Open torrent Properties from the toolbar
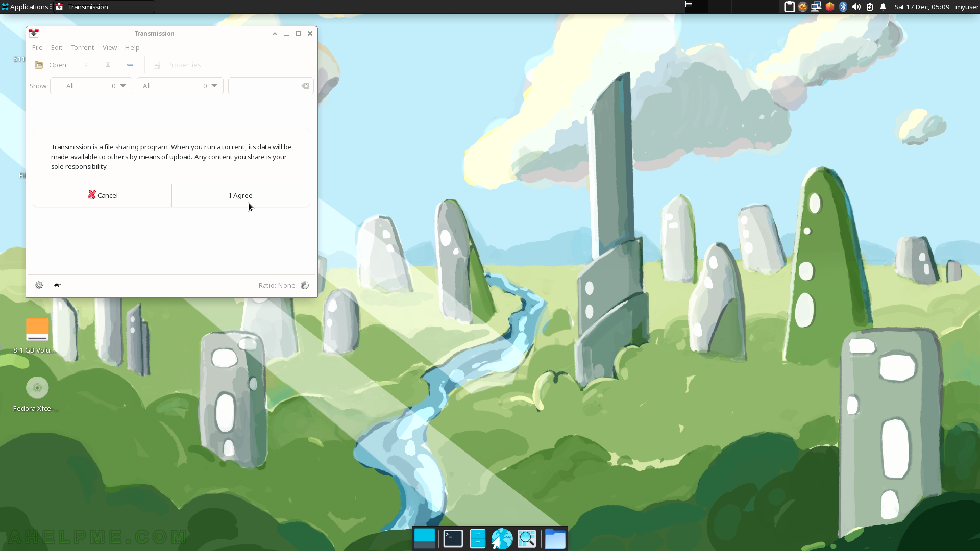The image size is (980, 551). click(x=177, y=65)
